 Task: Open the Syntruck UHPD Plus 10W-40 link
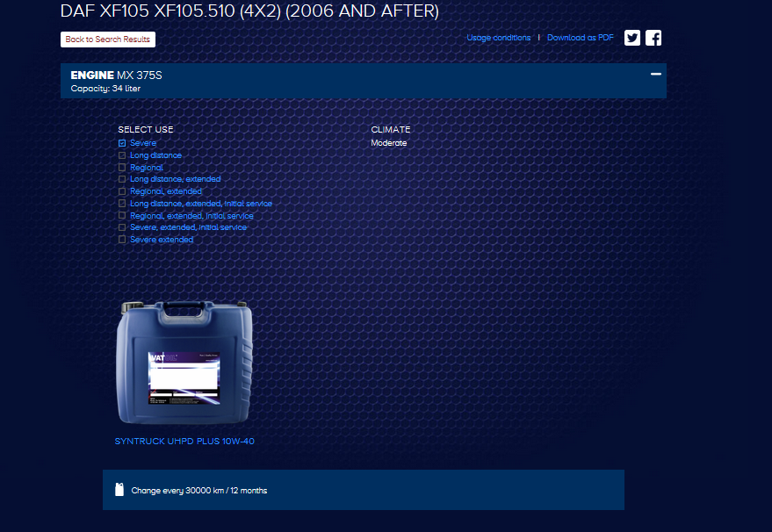pyautogui.click(x=184, y=442)
